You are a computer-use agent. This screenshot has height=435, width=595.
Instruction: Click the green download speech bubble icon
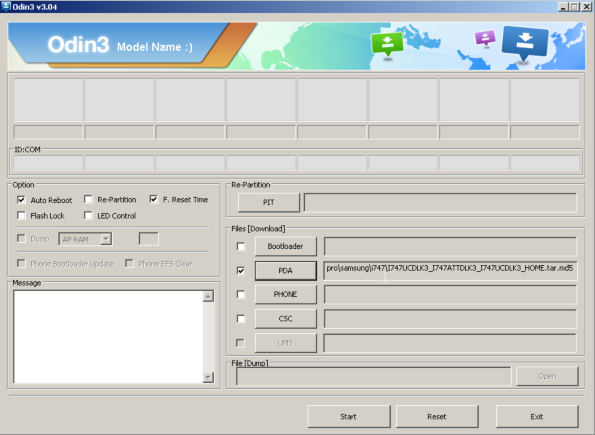coord(387,44)
